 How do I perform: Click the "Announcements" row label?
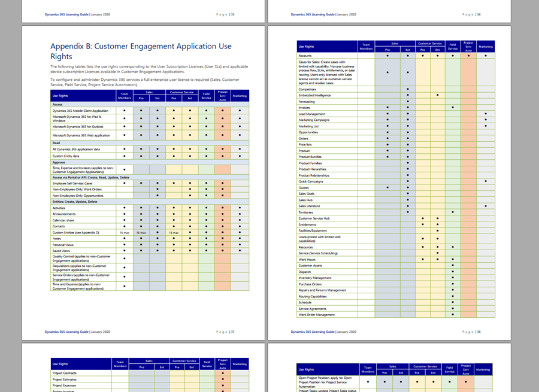click(63, 214)
